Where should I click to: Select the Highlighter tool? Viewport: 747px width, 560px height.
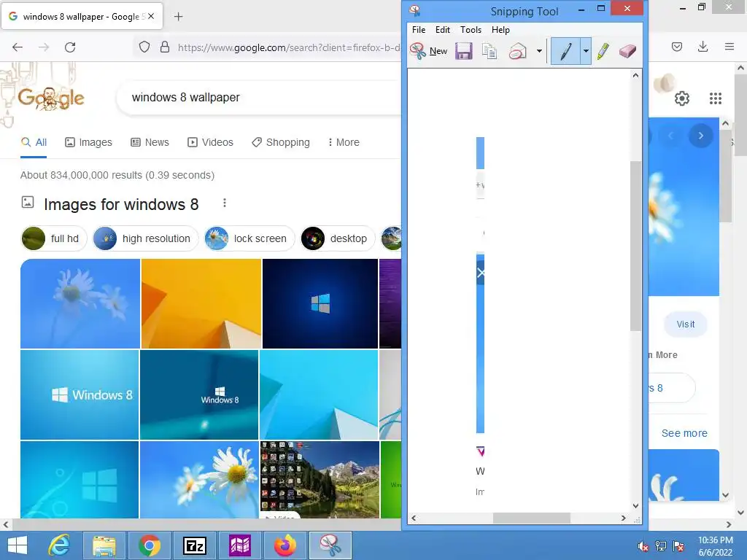click(x=603, y=51)
